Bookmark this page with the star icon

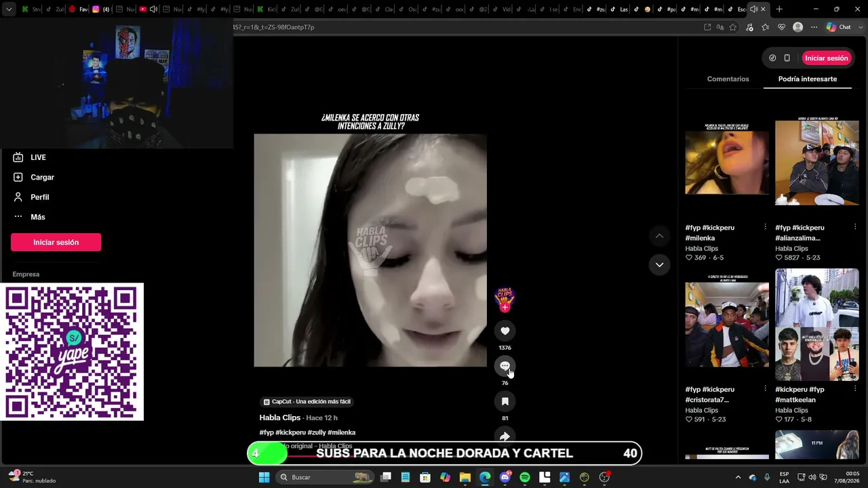coord(733,27)
